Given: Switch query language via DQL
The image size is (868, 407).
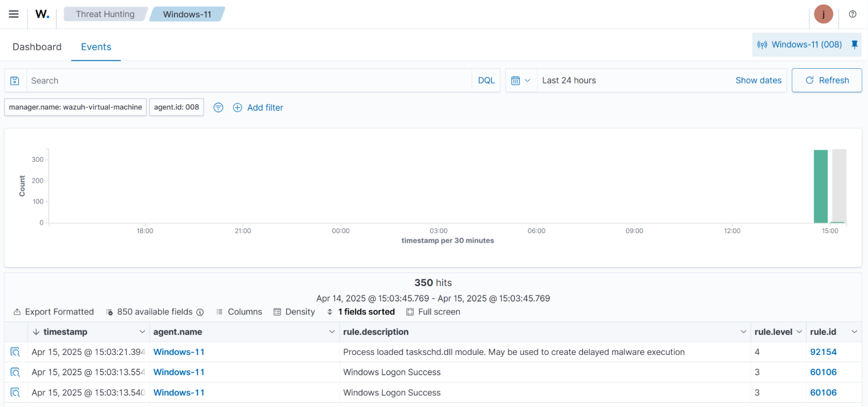Looking at the screenshot, I should point(486,80).
